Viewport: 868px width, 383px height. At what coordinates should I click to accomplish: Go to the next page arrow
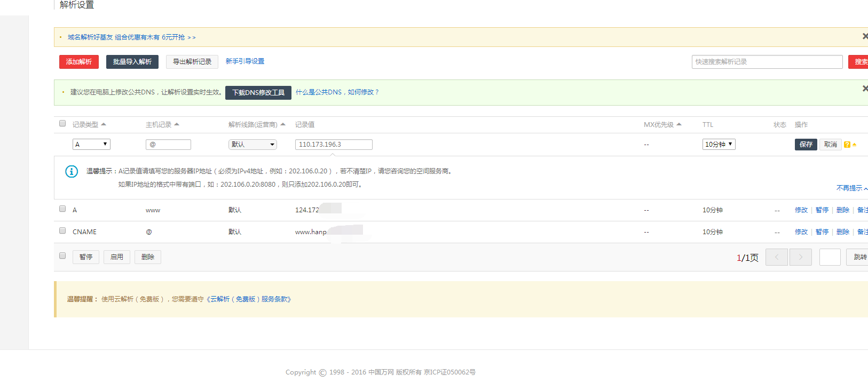(800, 257)
